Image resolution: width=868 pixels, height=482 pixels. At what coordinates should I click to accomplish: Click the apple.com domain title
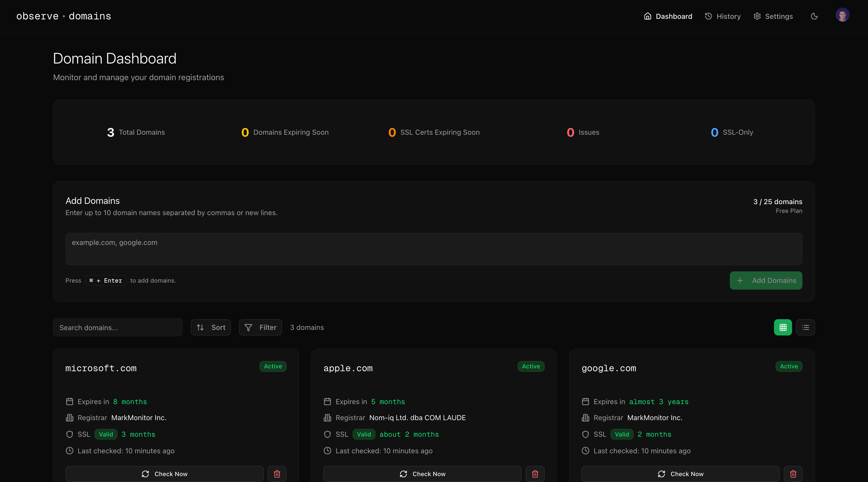pyautogui.click(x=348, y=368)
